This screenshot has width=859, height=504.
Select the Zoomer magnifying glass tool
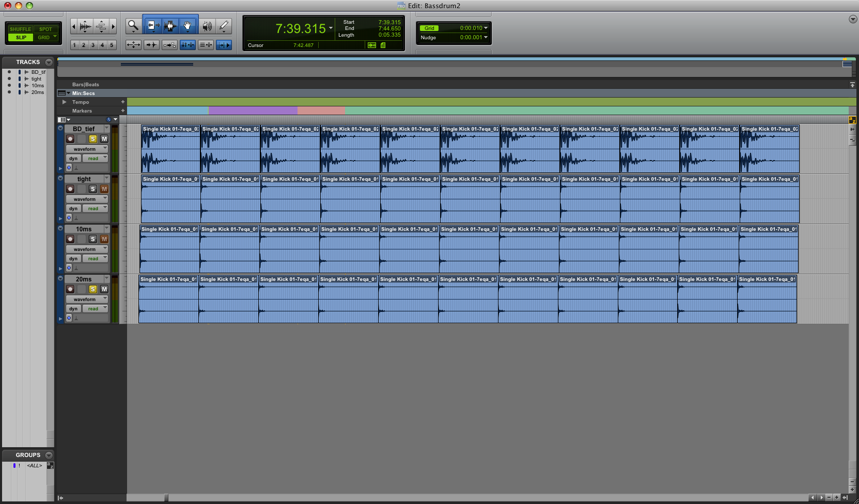[x=133, y=25]
